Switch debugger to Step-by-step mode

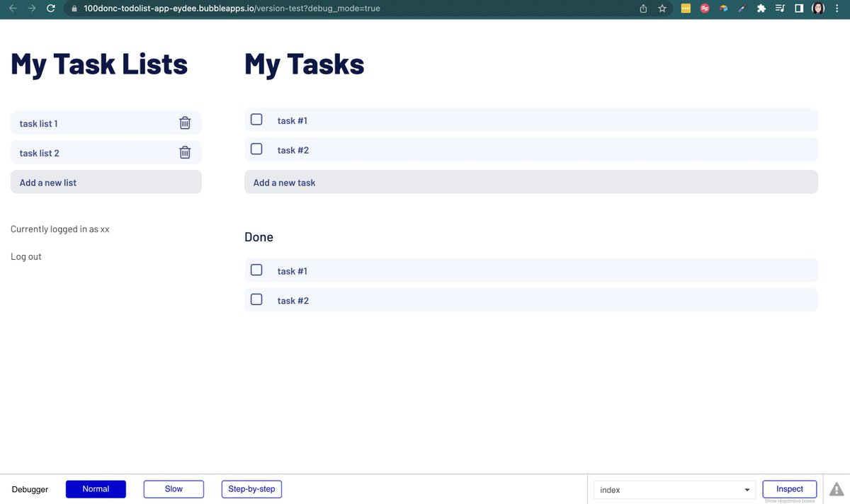coord(251,488)
